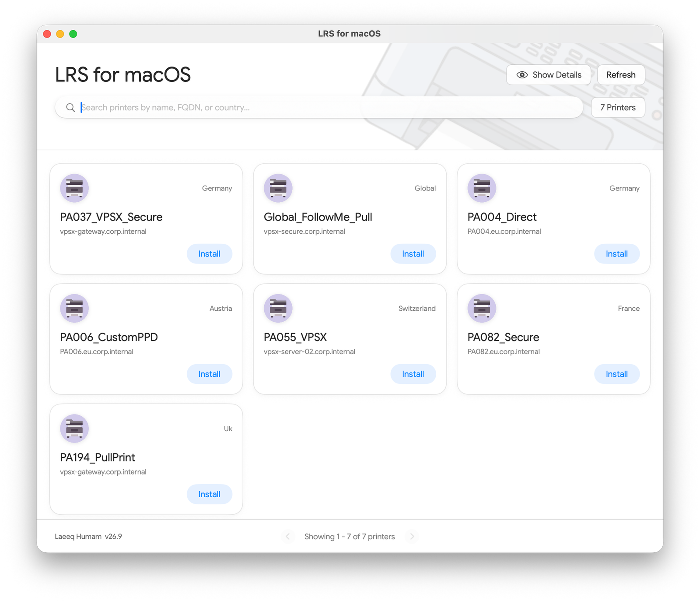Focus the printer search field

[x=319, y=108]
